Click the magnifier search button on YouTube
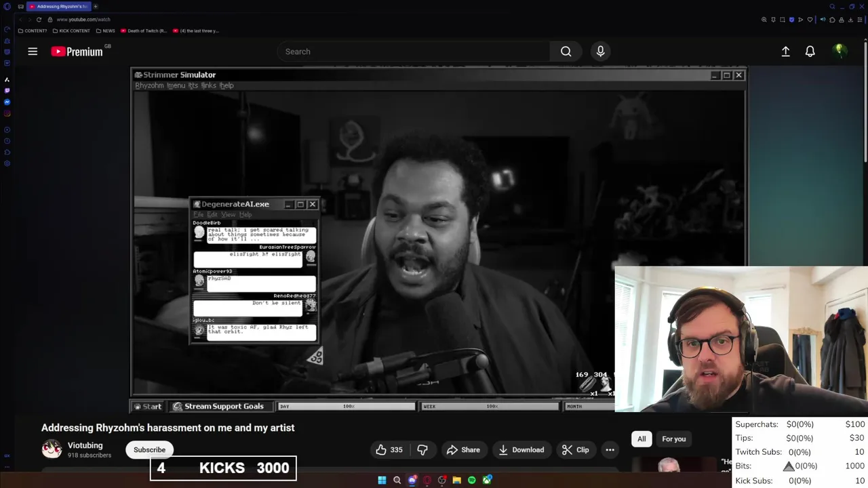 (566, 52)
